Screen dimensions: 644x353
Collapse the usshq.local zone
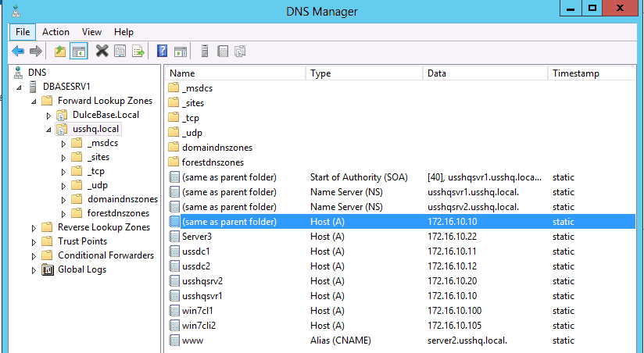pos(48,130)
